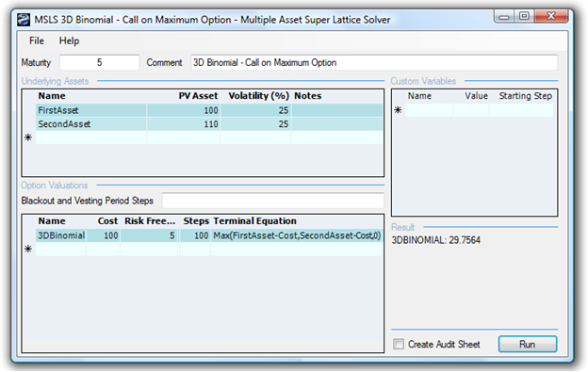
Task: Click the MSLS application icon in title bar
Action: point(24,20)
